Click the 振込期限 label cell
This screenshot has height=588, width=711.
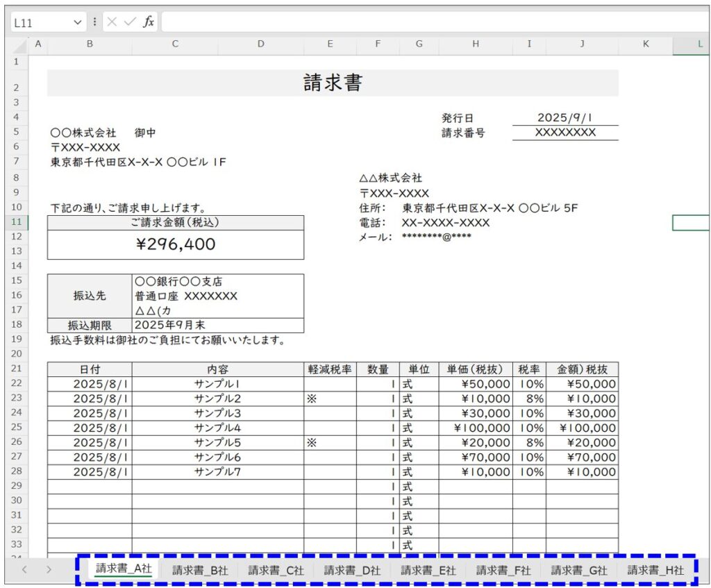tap(90, 326)
